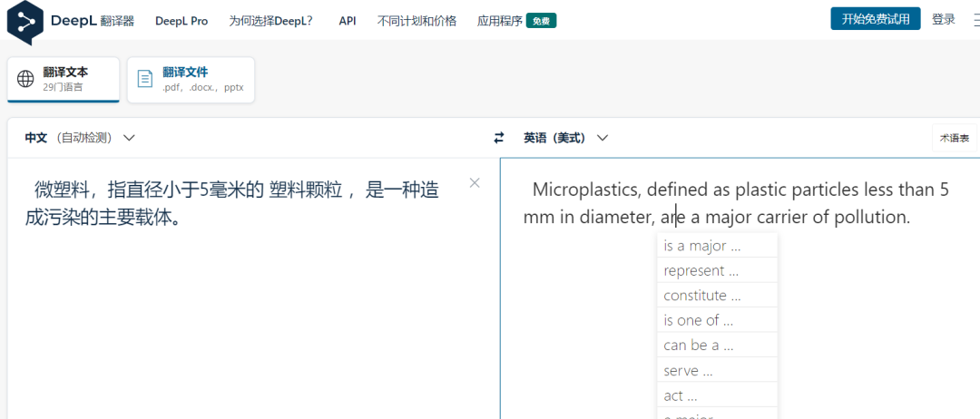Open the 术语表 glossary button
Viewport: 980px width, 419px height.
click(x=955, y=138)
